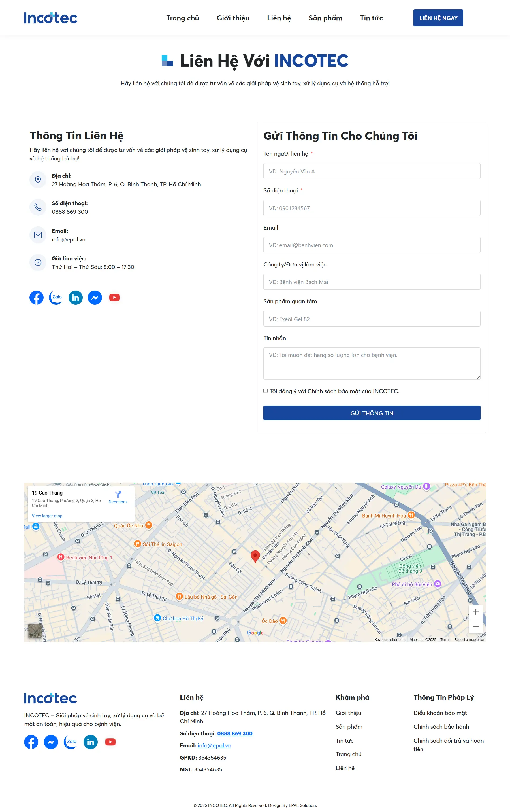This screenshot has height=812, width=510.
Task: Click the phone icon beside Số điện thoại
Action: tap(38, 207)
